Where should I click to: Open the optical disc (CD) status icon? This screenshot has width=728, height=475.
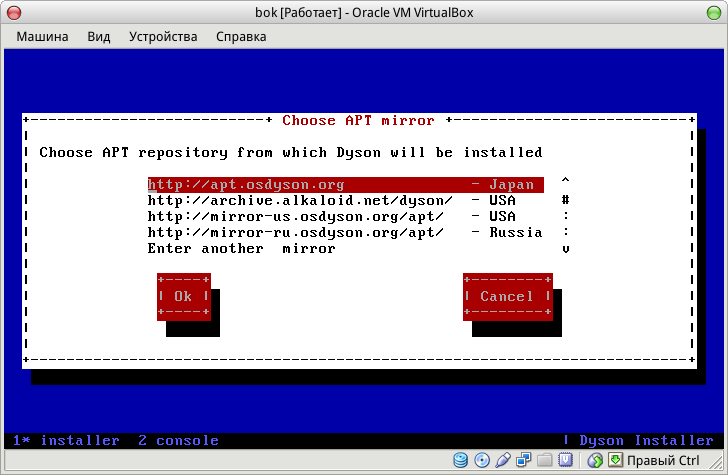pyautogui.click(x=482, y=460)
